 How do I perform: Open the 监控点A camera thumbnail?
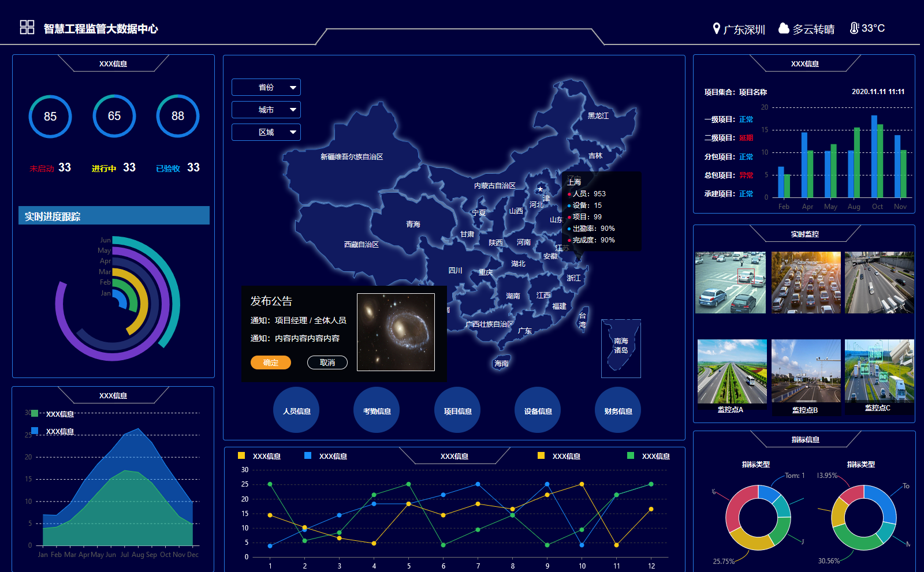click(x=732, y=371)
